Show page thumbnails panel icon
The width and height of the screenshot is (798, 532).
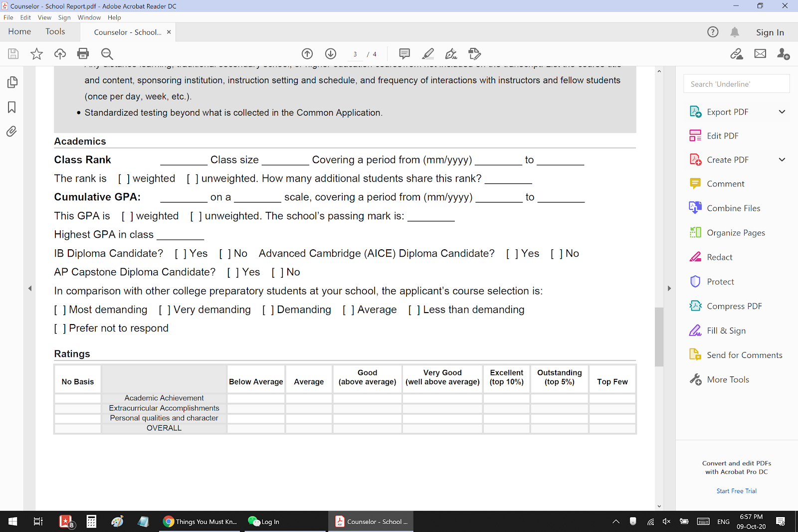(x=12, y=82)
